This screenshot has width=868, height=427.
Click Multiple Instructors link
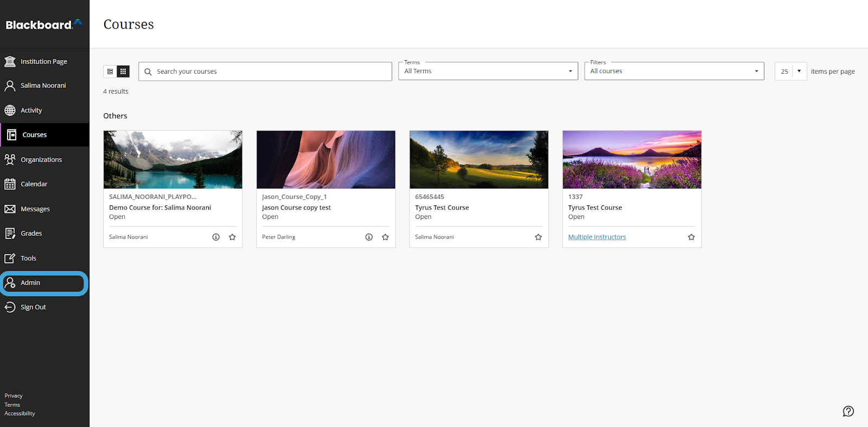pos(597,237)
